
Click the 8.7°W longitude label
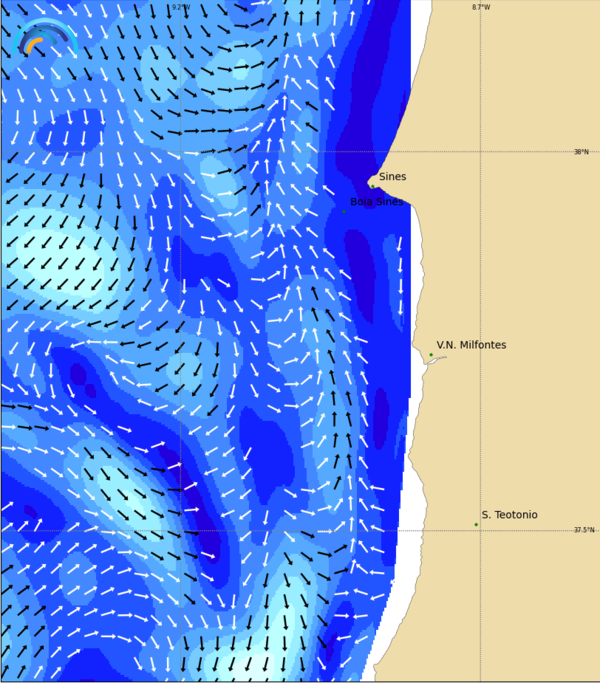tap(481, 7)
